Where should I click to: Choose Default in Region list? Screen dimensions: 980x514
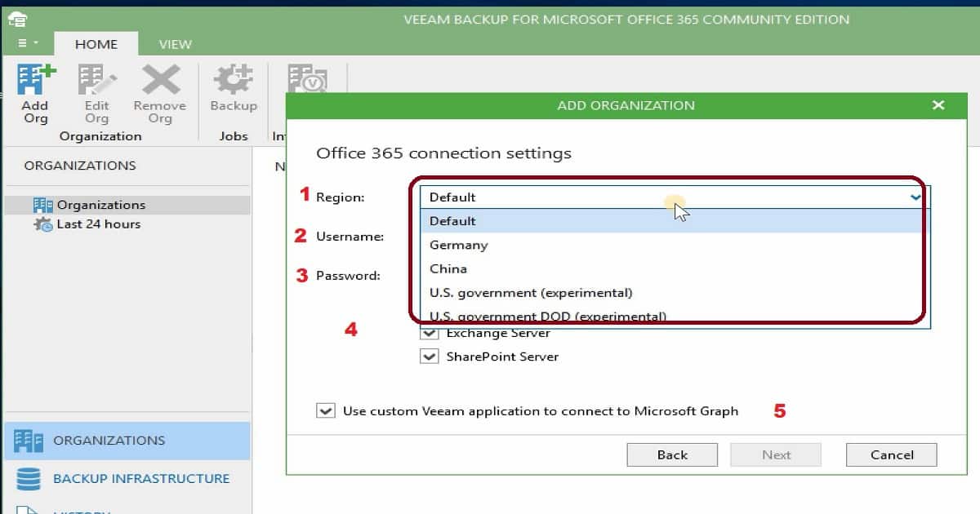675,221
